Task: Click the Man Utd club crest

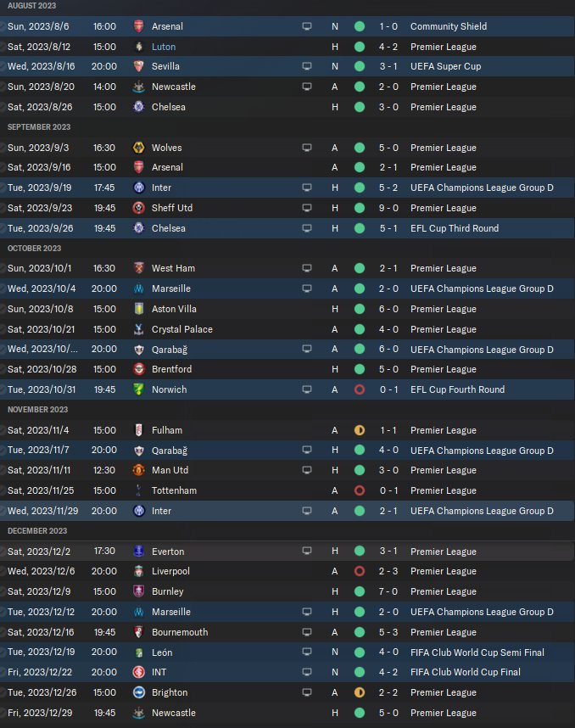Action: click(x=138, y=470)
